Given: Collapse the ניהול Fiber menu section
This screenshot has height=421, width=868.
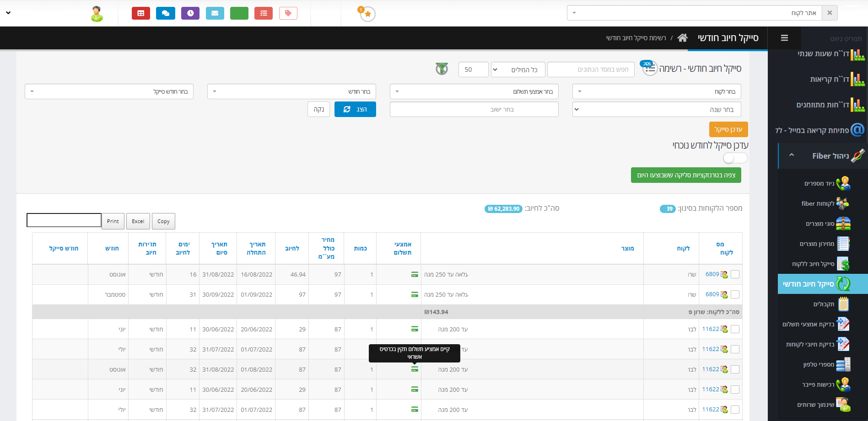Looking at the screenshot, I should click(792, 155).
